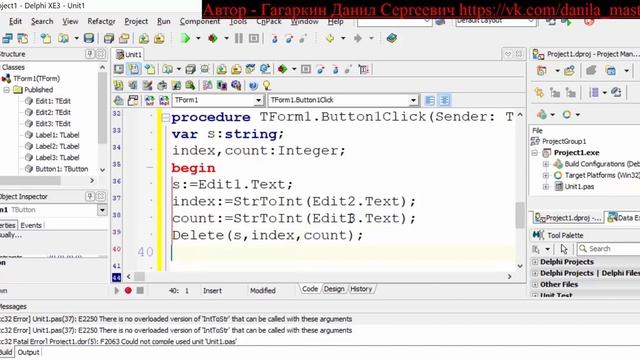Switch to the Design tab
This screenshot has height=360, width=640.
[x=334, y=289]
